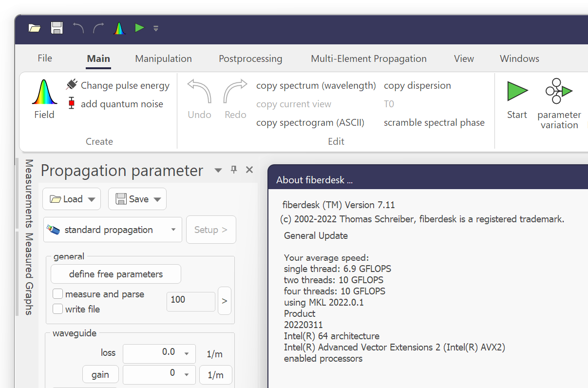
Task: Click the 'Intel(R) 64 architecture' line
Action: tap(332, 336)
